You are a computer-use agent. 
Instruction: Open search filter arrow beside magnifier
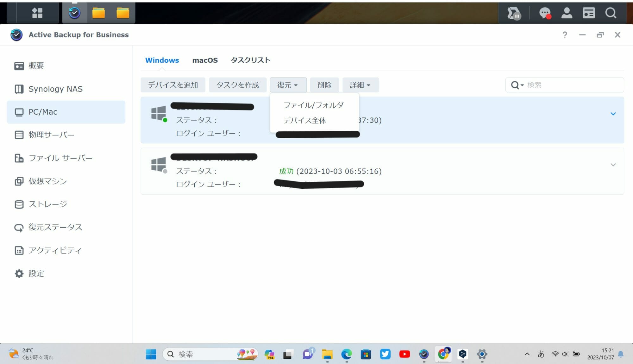tap(522, 85)
